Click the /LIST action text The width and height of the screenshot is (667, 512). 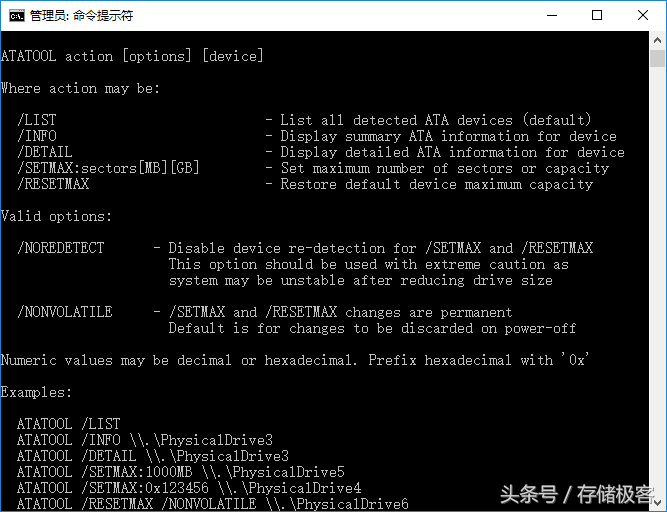[x=37, y=120]
